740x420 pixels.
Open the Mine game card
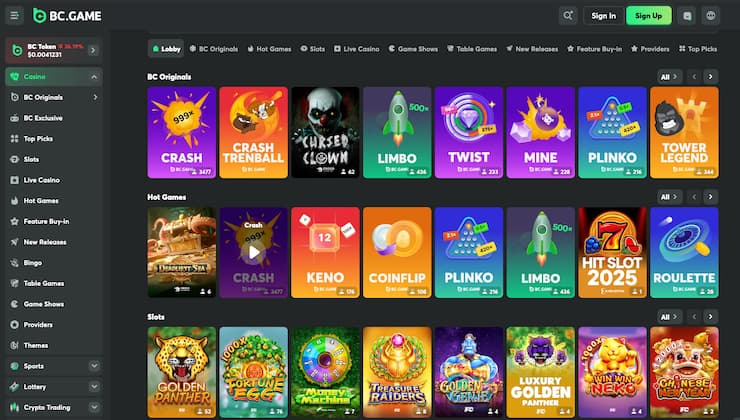point(540,132)
